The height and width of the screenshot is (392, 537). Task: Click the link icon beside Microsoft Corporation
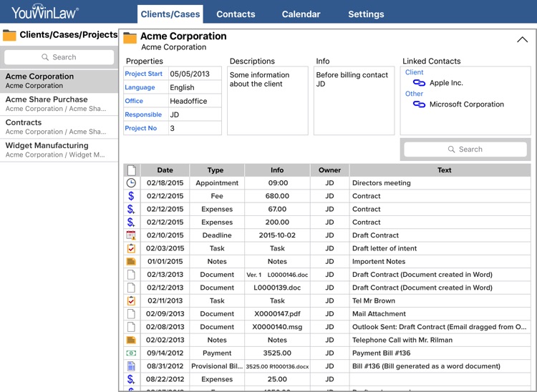(420, 104)
